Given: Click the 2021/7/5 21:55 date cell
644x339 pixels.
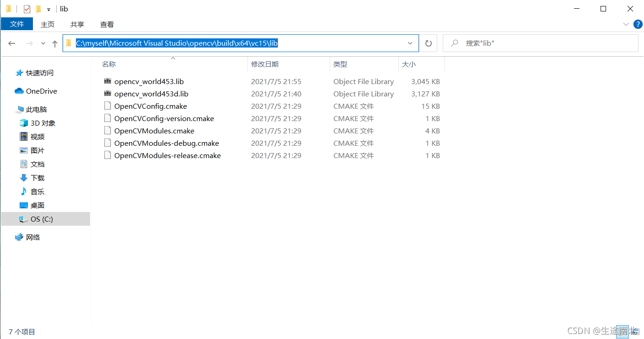Looking at the screenshot, I should click(276, 82).
